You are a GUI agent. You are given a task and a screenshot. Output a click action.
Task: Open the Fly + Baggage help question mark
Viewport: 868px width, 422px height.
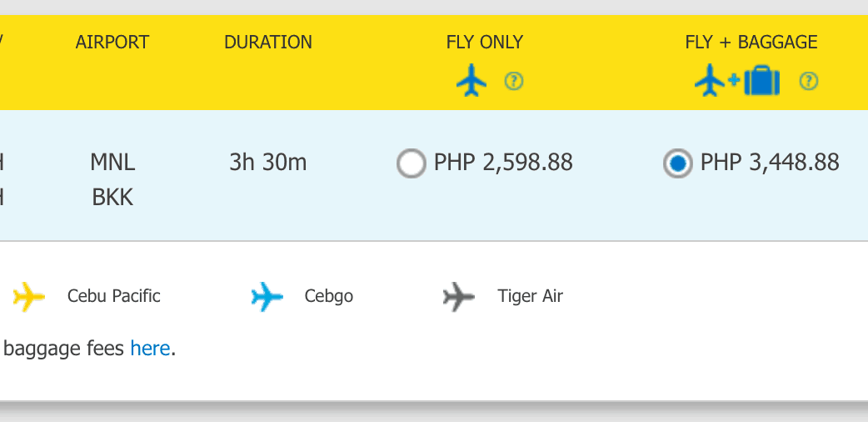tap(808, 81)
